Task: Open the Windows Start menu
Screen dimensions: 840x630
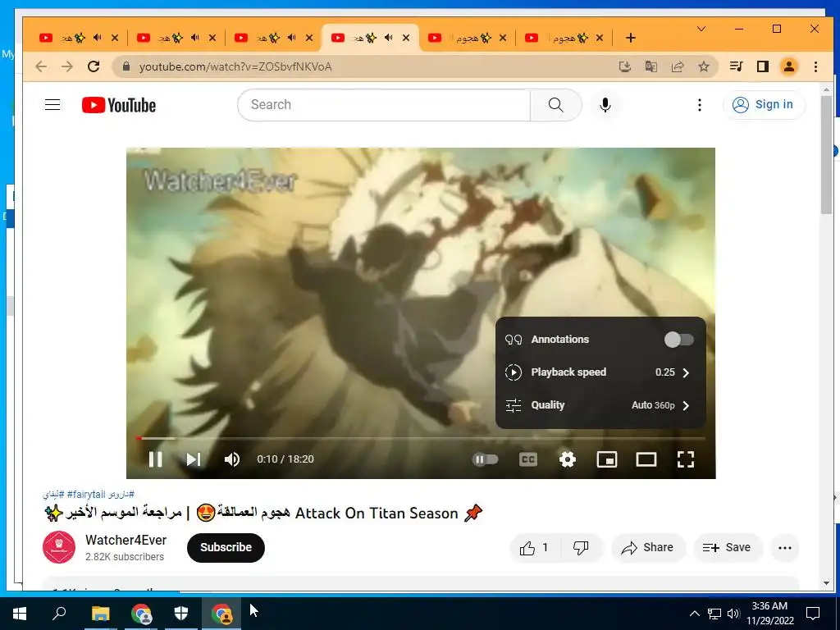Action: pos(20,614)
